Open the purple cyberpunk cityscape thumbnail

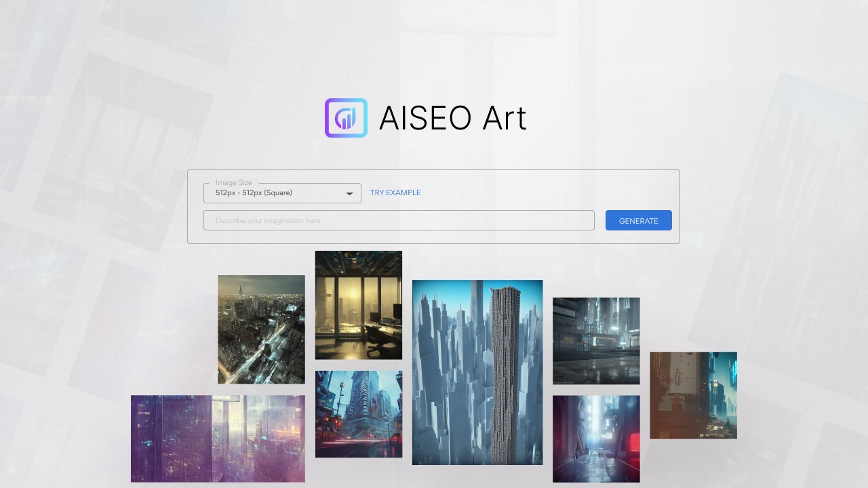pos(218,438)
